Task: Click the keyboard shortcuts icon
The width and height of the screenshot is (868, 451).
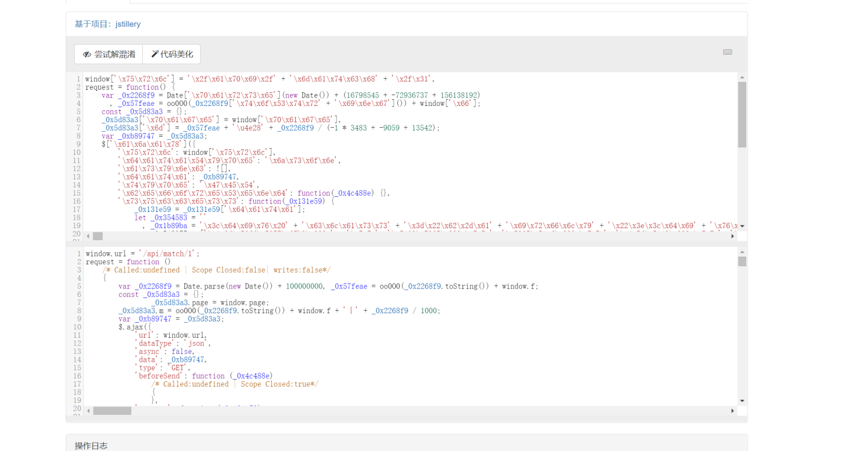Action: point(728,52)
